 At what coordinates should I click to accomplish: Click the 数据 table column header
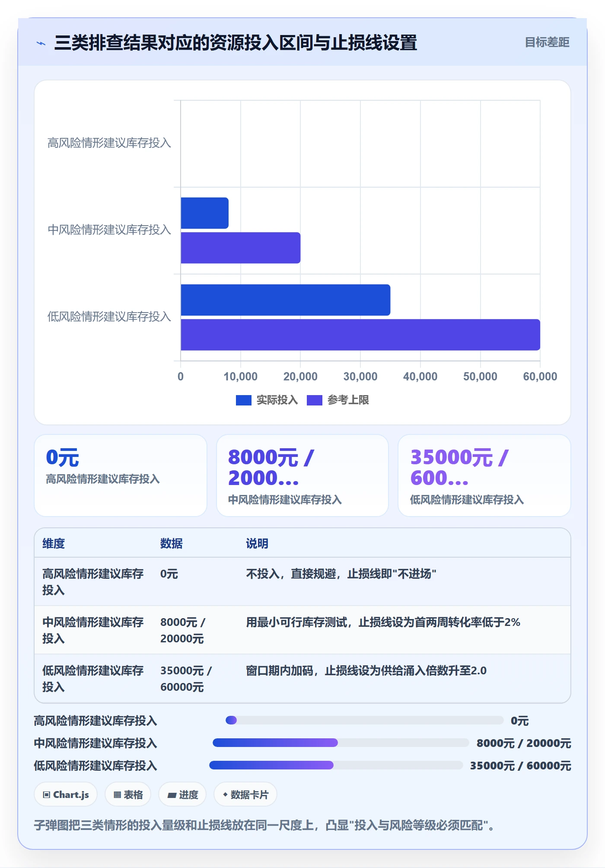pyautogui.click(x=171, y=543)
